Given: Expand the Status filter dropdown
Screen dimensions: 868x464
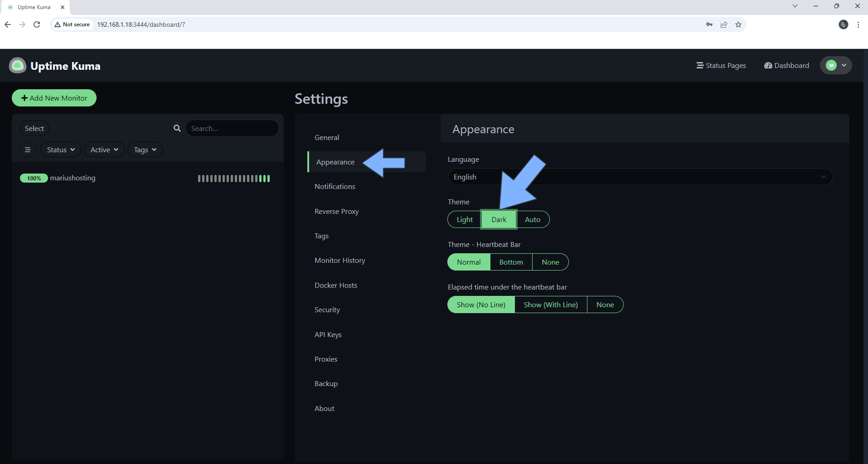Looking at the screenshot, I should (x=60, y=150).
